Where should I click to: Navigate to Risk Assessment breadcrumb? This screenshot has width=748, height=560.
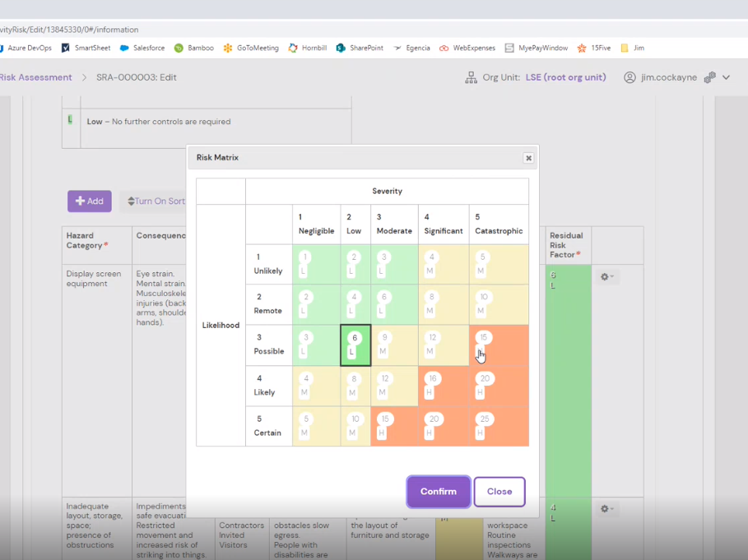[x=36, y=77]
